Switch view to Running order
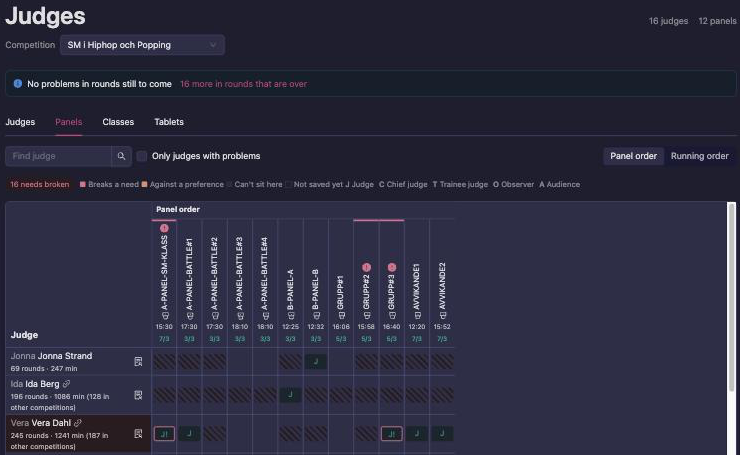 [x=699, y=156]
